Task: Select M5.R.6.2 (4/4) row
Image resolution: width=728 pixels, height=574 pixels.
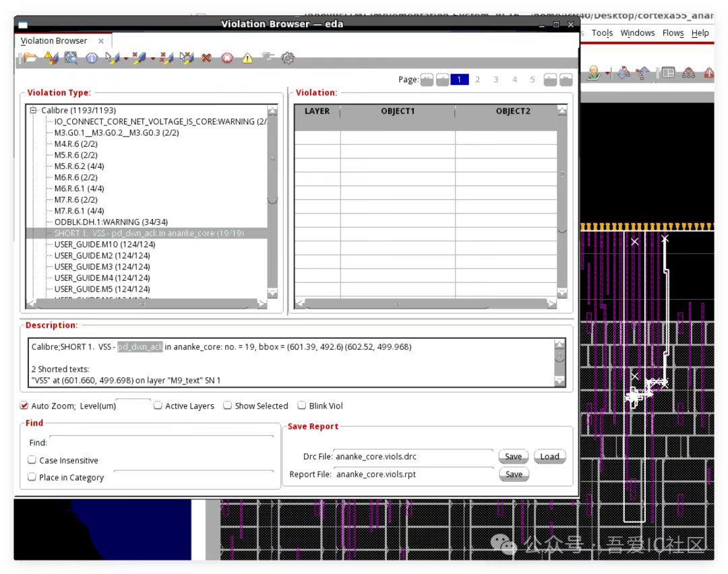Action: point(79,166)
